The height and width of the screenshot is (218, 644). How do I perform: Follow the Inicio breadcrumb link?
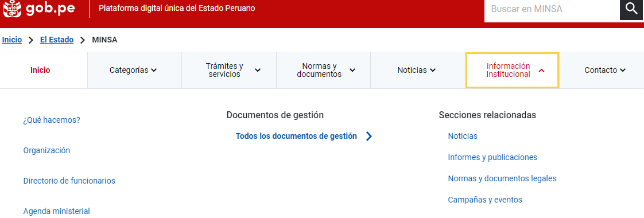(12, 40)
